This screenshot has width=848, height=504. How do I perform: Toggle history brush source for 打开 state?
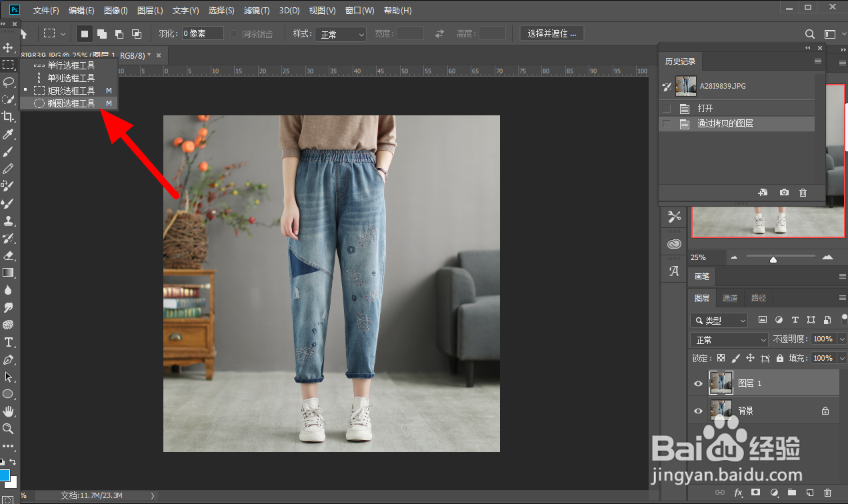[x=667, y=108]
